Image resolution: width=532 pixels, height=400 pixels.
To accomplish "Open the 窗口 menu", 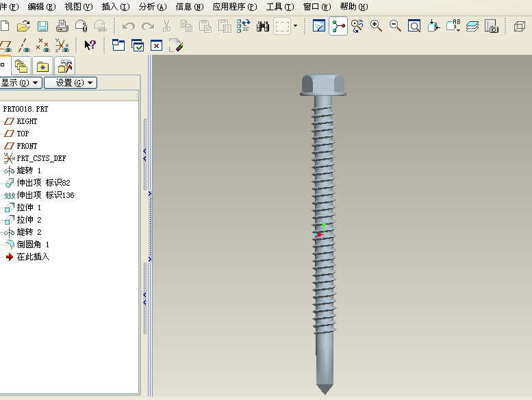I will (317, 7).
